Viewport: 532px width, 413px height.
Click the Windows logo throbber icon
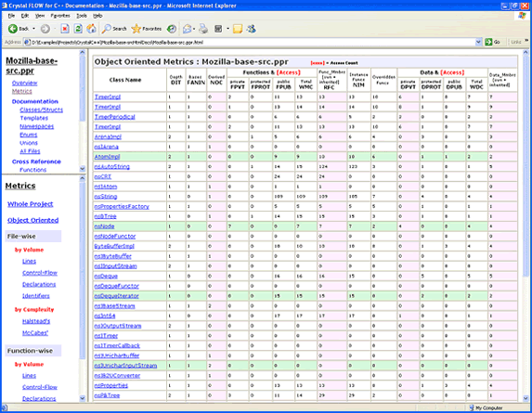click(x=522, y=16)
